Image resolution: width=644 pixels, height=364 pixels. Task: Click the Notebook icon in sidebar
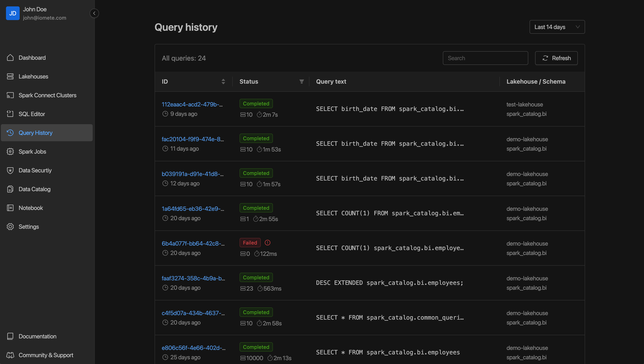tap(10, 208)
